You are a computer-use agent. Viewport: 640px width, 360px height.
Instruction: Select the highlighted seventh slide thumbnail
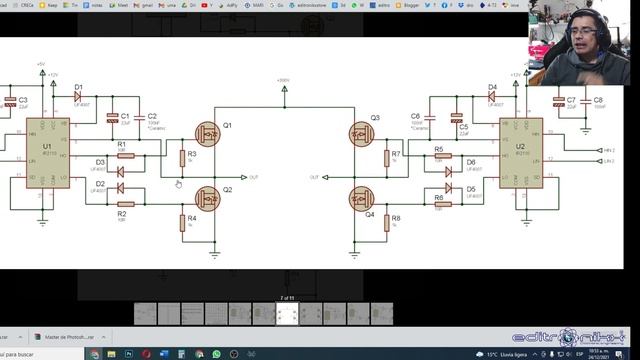click(x=287, y=314)
